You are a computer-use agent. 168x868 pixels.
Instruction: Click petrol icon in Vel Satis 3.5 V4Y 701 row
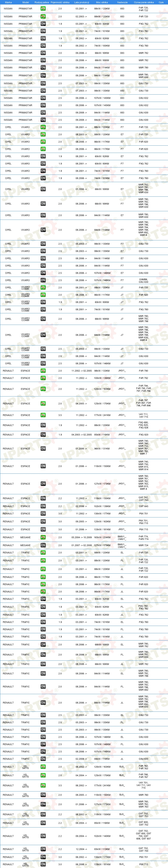point(43,785)
